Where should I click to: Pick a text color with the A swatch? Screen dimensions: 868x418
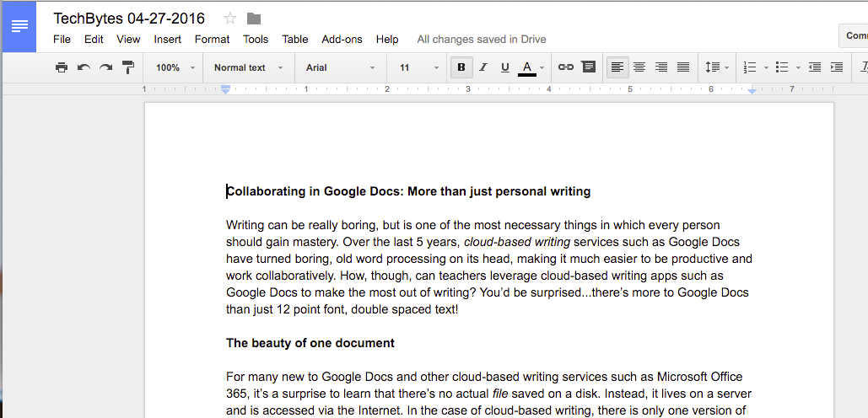(527, 68)
